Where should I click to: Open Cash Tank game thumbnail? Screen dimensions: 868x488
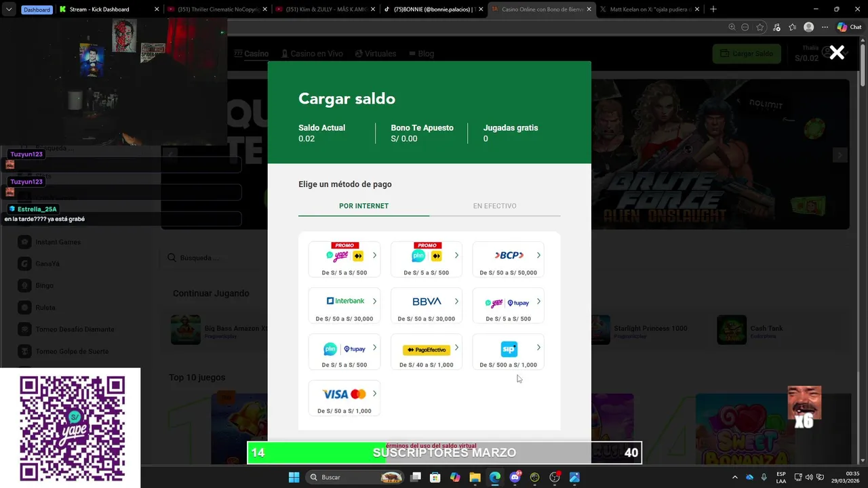(x=732, y=329)
